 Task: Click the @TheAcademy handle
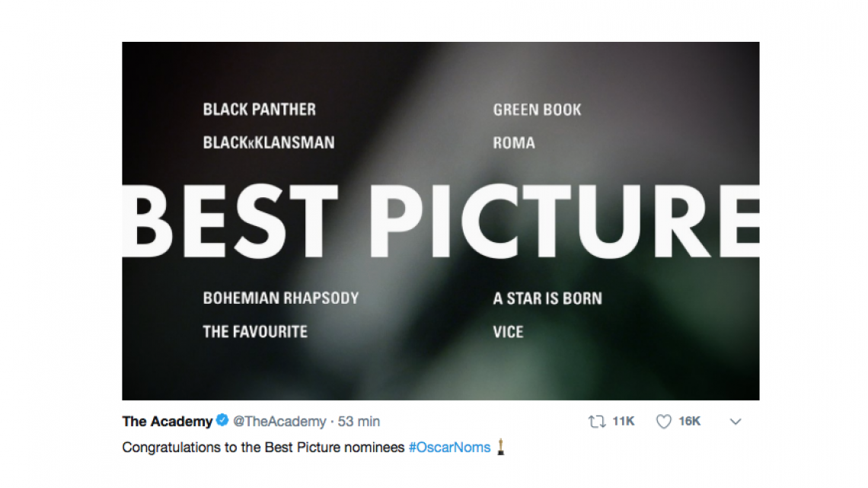point(280,420)
